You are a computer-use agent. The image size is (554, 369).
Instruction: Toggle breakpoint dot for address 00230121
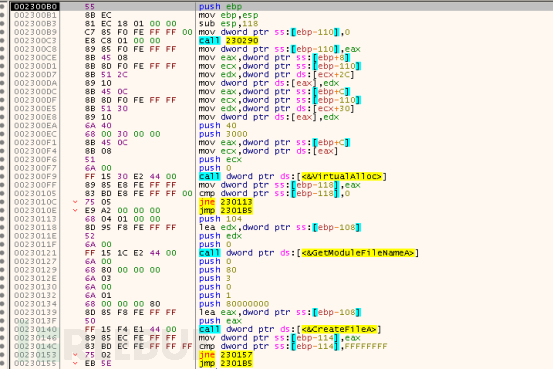click(x=2, y=252)
